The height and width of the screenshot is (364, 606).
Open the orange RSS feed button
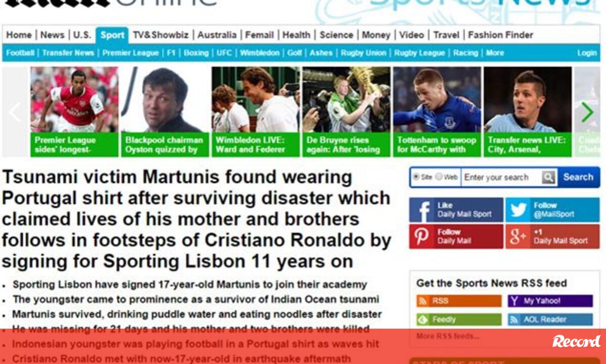click(459, 301)
